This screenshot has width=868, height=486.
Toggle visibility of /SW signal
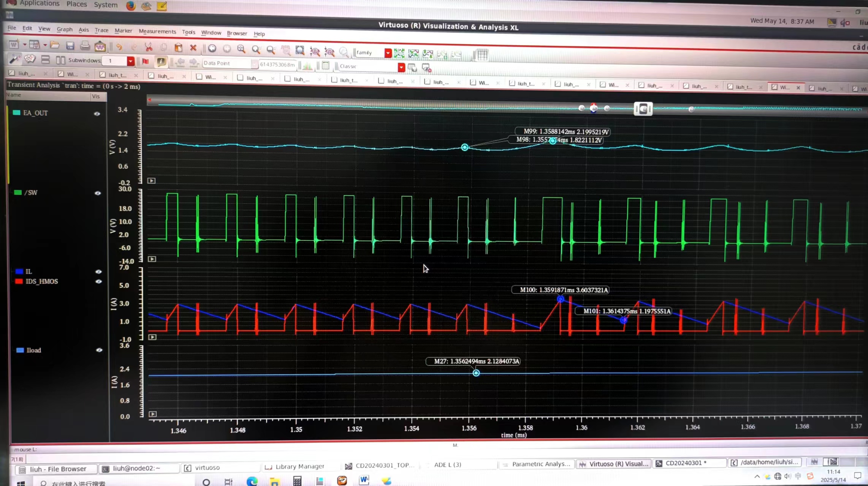[x=98, y=193]
